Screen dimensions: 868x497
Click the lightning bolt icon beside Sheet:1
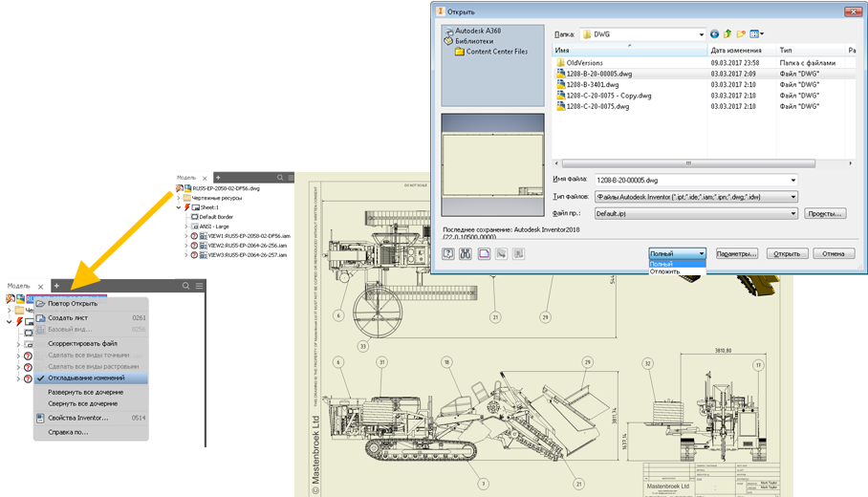coord(187,207)
